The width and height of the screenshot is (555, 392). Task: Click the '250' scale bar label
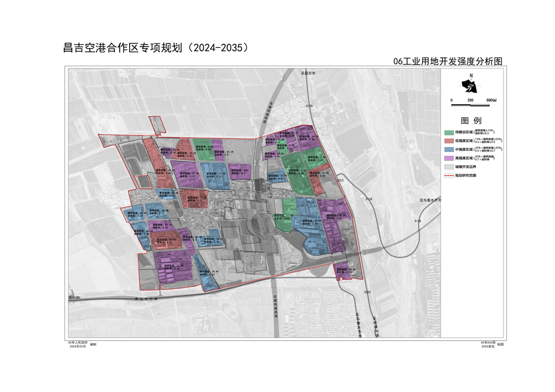pos(470,100)
